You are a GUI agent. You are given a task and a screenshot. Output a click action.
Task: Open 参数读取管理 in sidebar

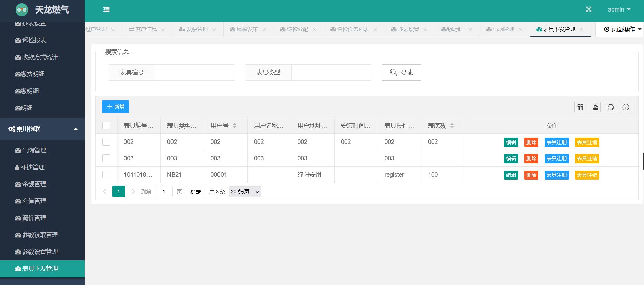(42, 235)
